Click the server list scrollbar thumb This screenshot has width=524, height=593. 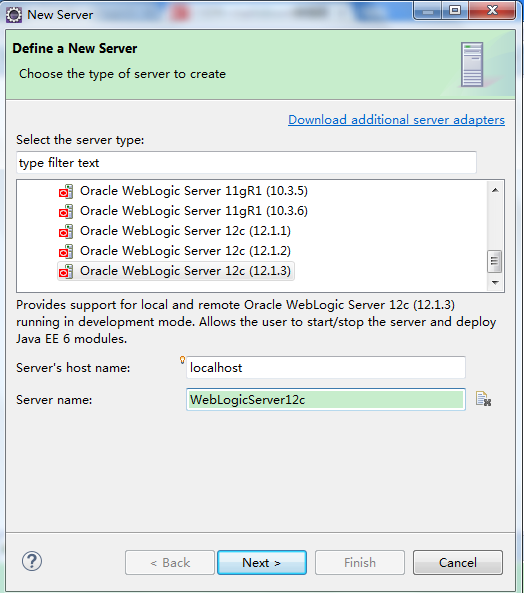pyautogui.click(x=495, y=261)
